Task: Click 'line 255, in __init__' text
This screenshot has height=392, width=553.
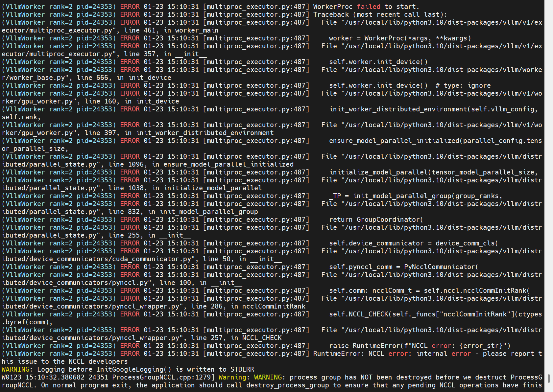Action: [x=150, y=235]
